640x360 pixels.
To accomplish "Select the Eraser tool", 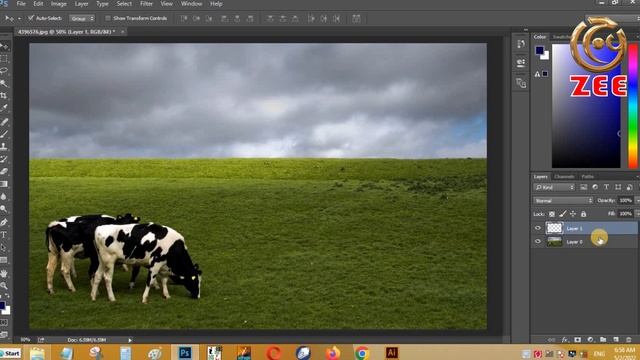I will coord(4,171).
